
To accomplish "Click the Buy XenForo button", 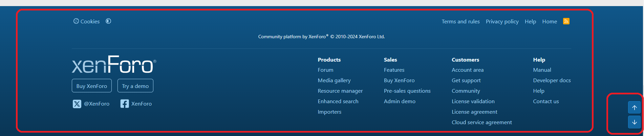I will tap(92, 86).
